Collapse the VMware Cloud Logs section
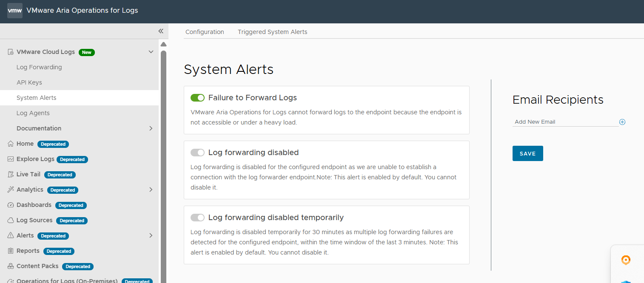 151,52
